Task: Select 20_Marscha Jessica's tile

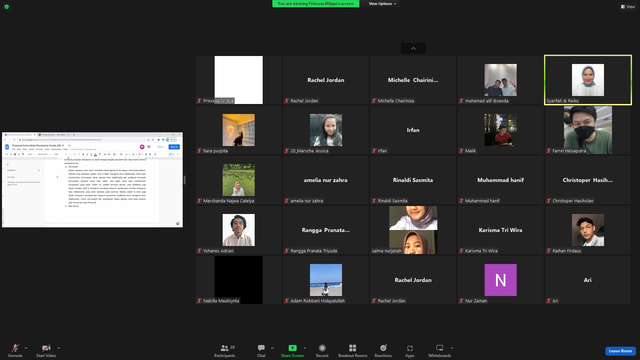Action: 326,130
